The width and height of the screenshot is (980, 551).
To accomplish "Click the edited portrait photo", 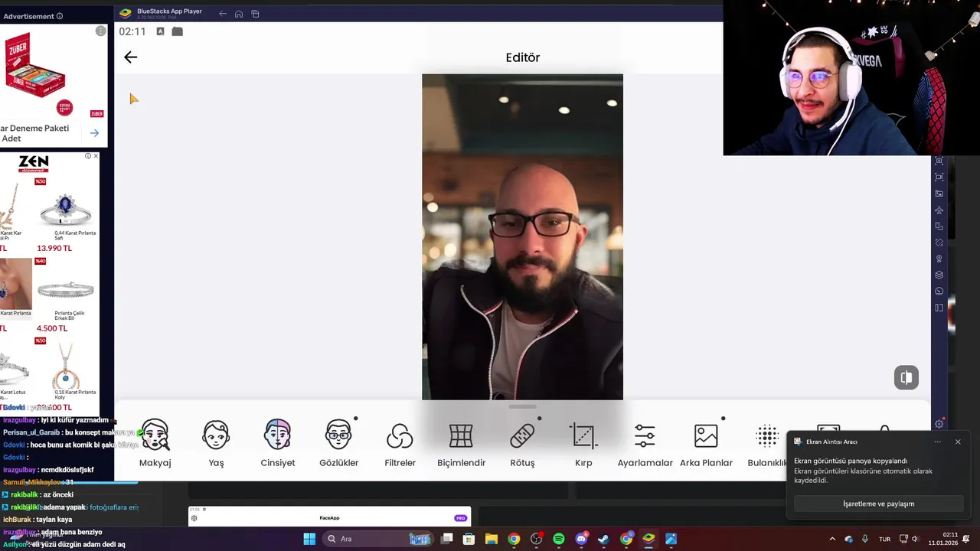I will point(522,237).
